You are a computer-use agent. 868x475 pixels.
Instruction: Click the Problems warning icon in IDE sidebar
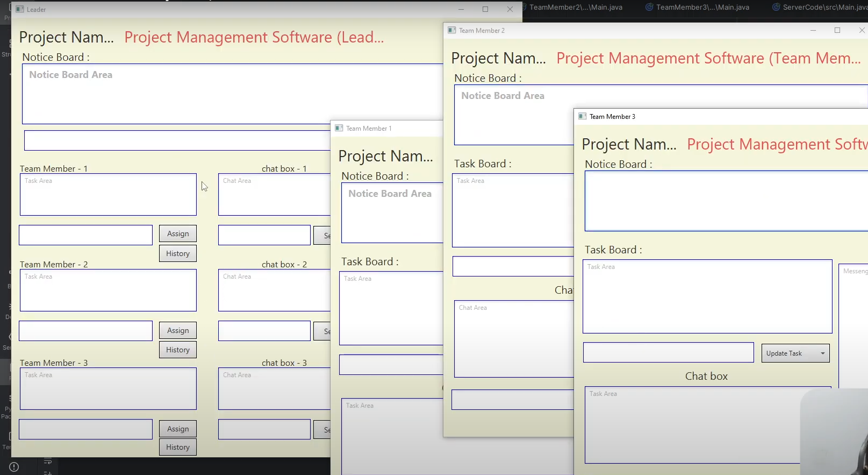(14, 467)
